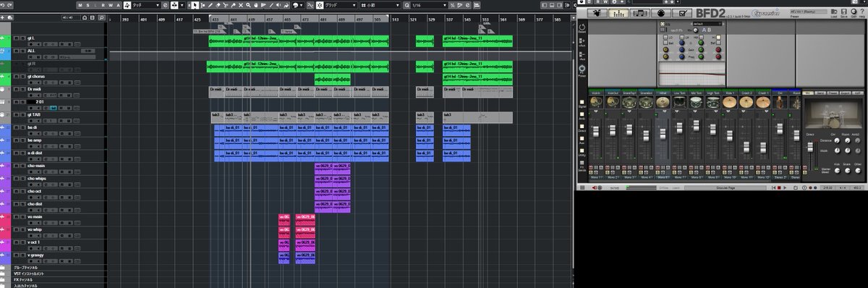Click the track count field 40 / 40
The width and height of the screenshot is (868, 288).
[x=70, y=17]
